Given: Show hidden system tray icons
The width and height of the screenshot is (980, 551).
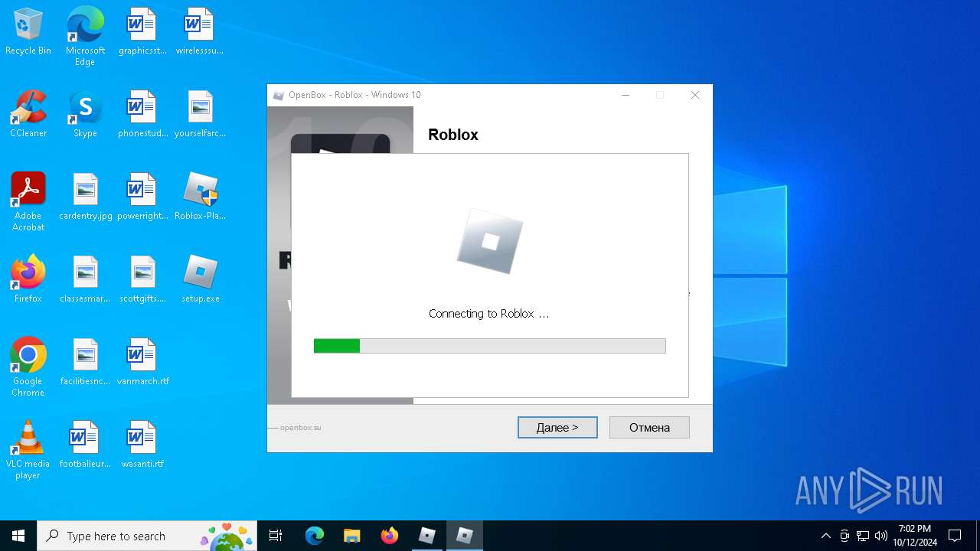Looking at the screenshot, I should pos(826,536).
